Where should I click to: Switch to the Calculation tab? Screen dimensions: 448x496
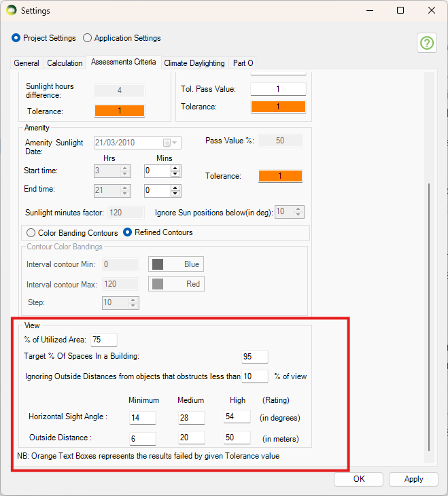point(65,63)
